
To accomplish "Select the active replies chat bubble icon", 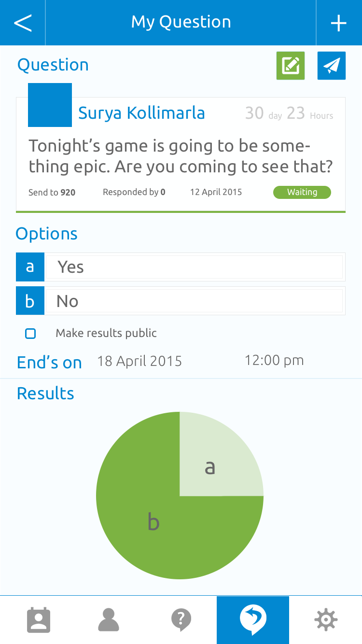I will click(253, 620).
